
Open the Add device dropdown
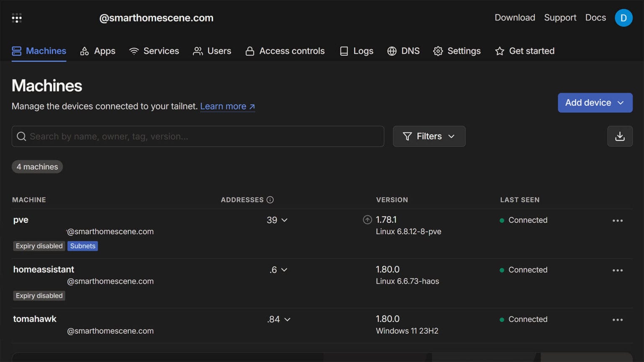click(x=595, y=103)
